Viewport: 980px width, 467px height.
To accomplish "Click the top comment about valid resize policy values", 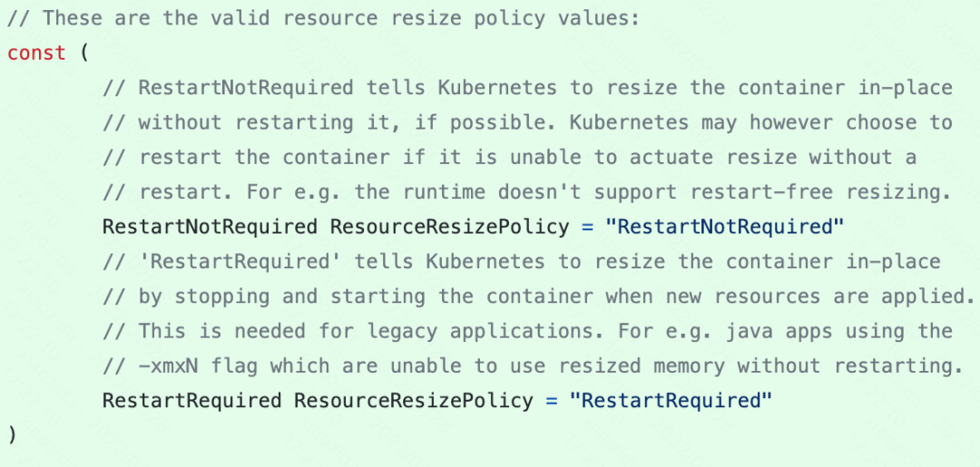I will [x=323, y=18].
